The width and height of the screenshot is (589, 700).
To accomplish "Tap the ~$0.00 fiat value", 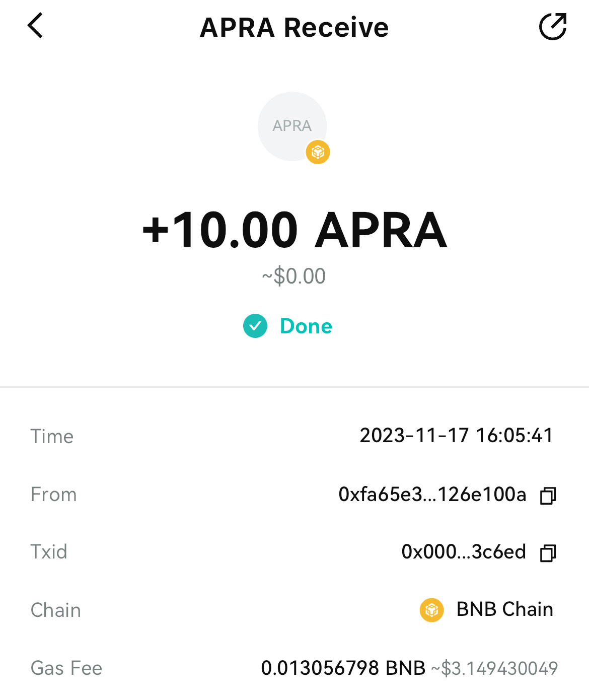I will [x=294, y=276].
